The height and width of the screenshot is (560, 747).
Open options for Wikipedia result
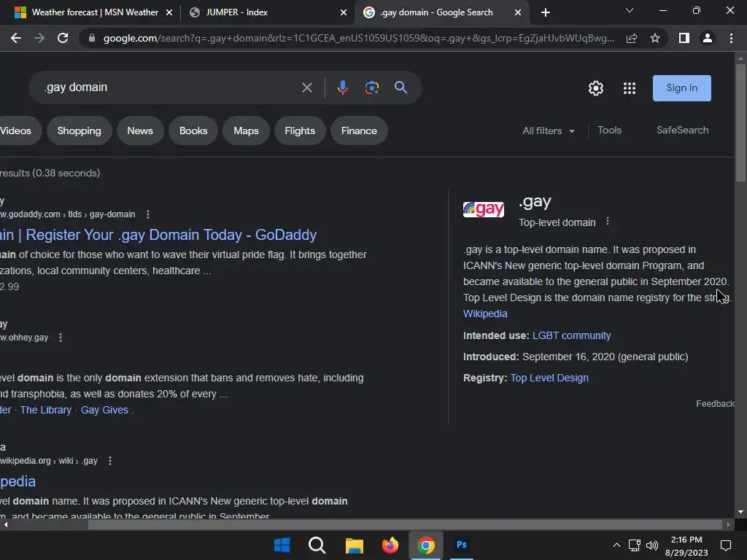tap(110, 461)
